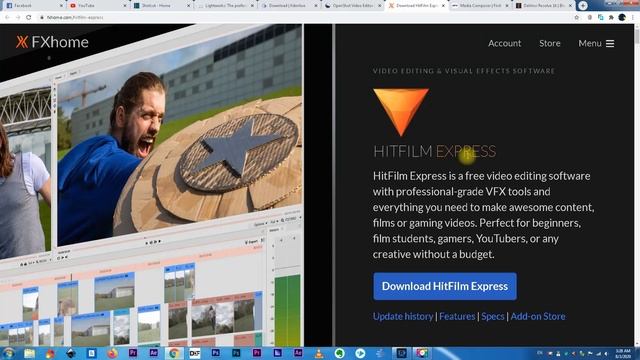Click the FXhome logo

[52, 42]
